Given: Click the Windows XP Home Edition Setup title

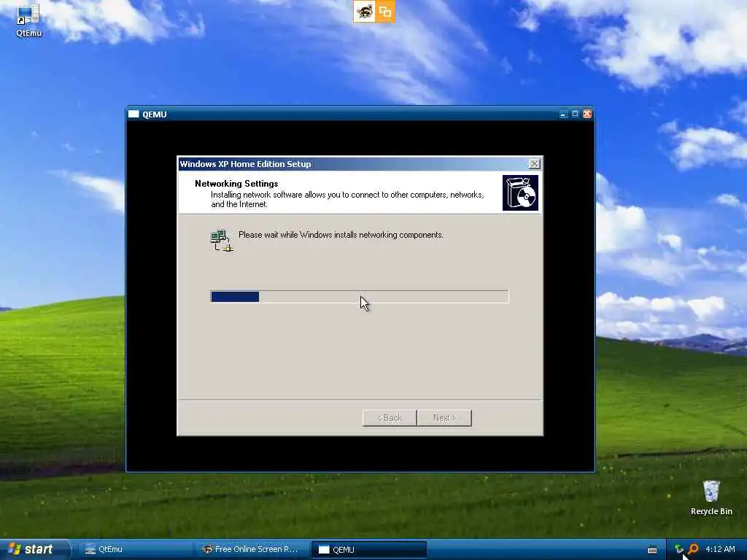Looking at the screenshot, I should pyautogui.click(x=245, y=164).
